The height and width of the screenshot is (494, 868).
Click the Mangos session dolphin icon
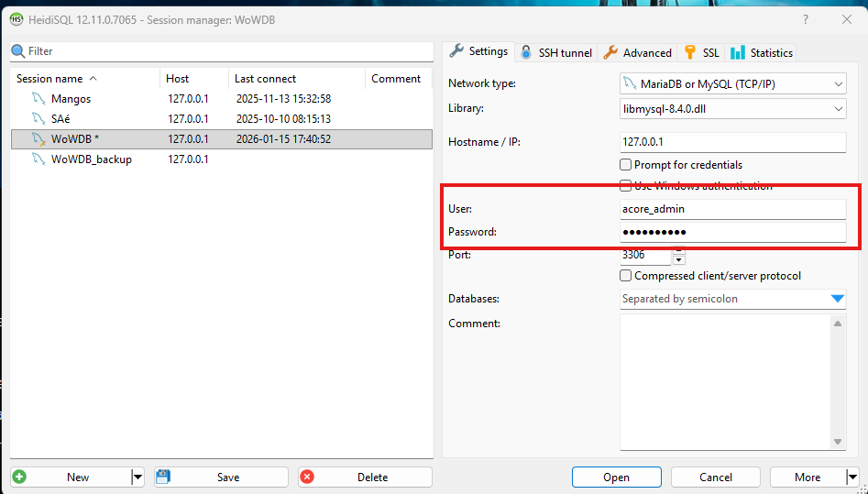(38, 99)
